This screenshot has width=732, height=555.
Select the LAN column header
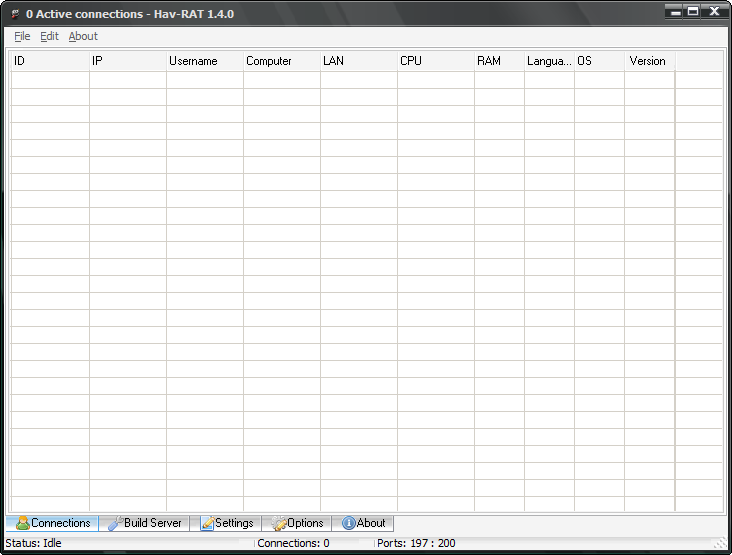pyautogui.click(x=358, y=61)
